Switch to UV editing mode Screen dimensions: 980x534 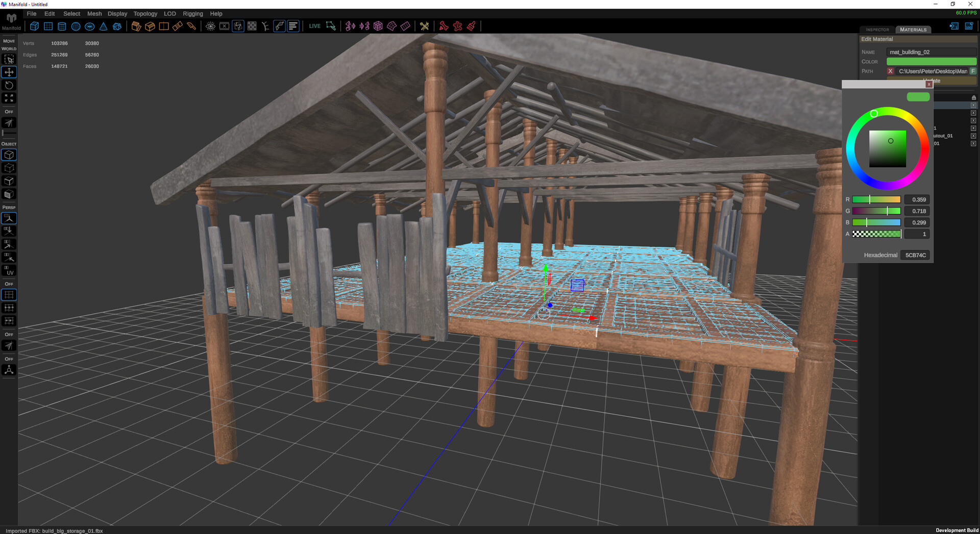pos(9,270)
